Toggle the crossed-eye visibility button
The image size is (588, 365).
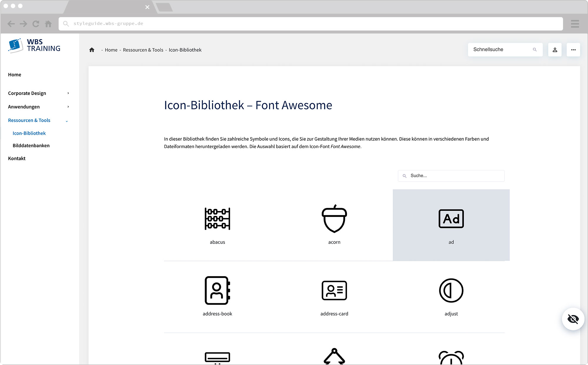pyautogui.click(x=573, y=319)
